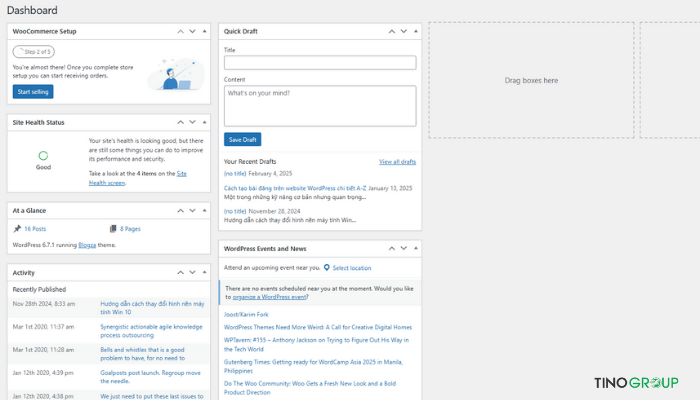Click the Content text area
The width and height of the screenshot is (700, 400).
320,106
